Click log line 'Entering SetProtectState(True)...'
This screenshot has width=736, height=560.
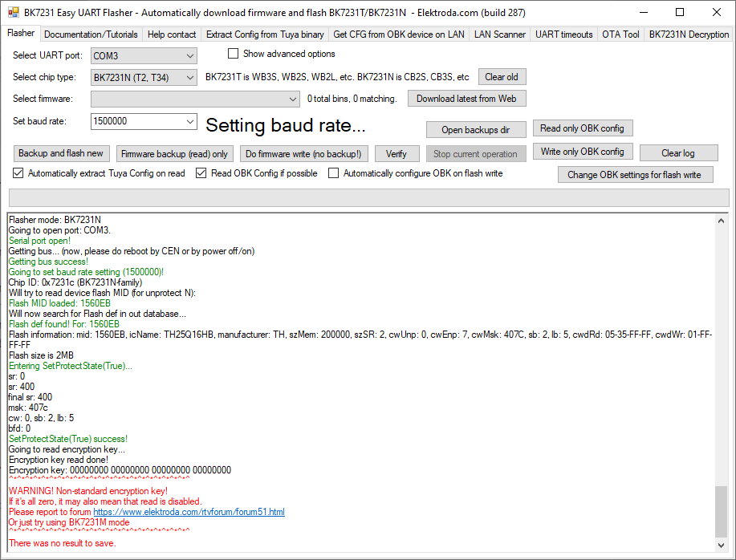click(71, 365)
